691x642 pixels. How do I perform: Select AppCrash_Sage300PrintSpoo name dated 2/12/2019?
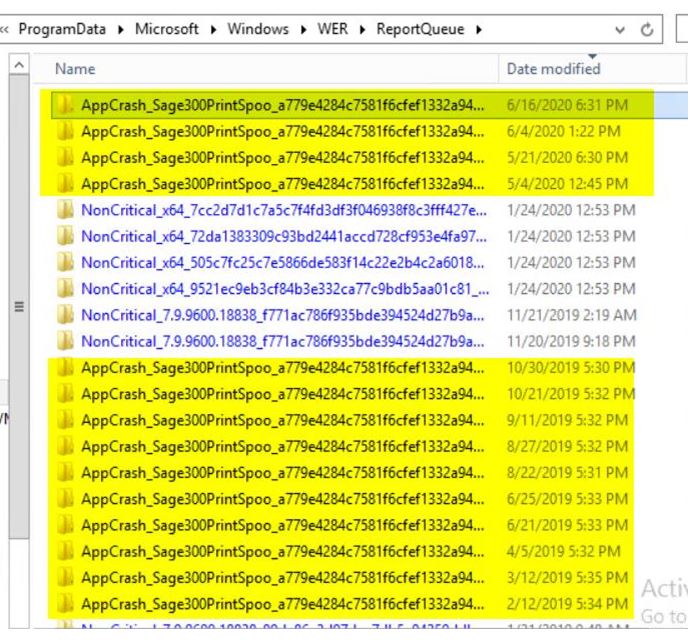pyautogui.click(x=282, y=604)
